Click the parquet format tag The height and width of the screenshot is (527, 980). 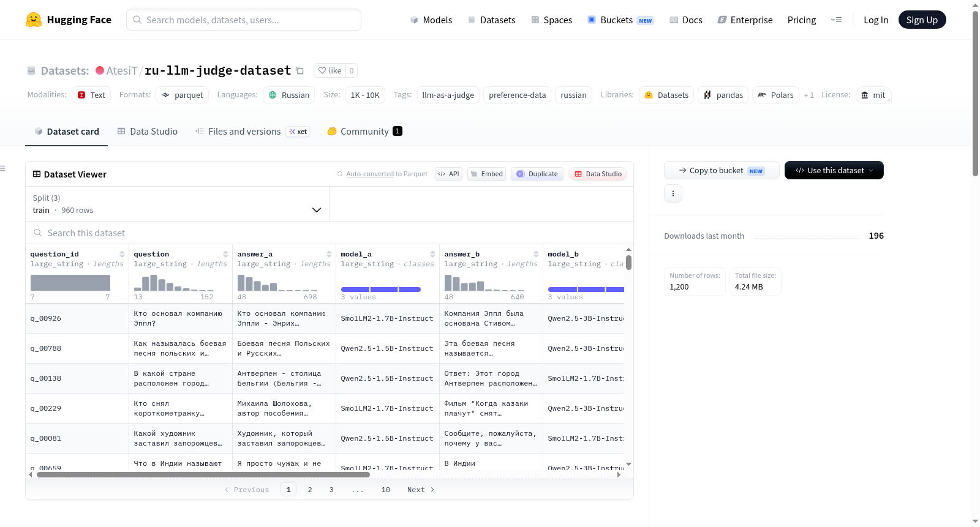(x=182, y=95)
